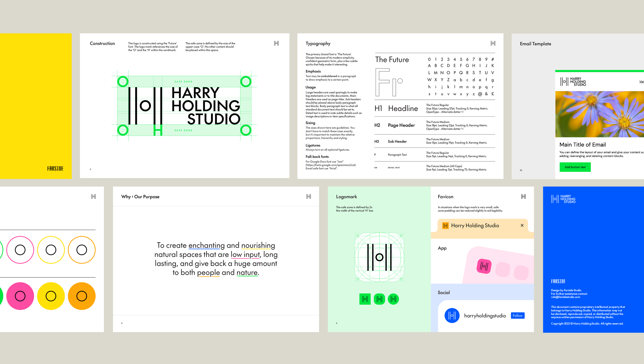Click the 'Typography' slide title
This screenshot has height=364, width=644.
[x=318, y=44]
